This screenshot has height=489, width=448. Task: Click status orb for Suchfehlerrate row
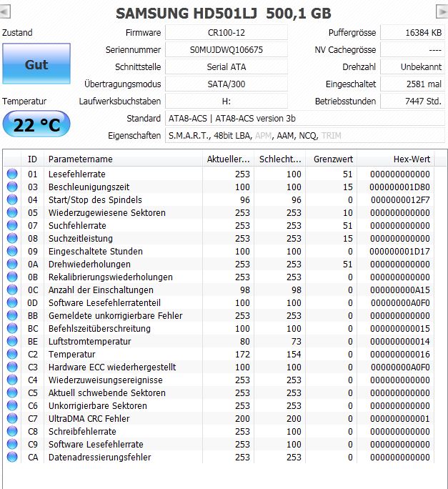(12, 225)
